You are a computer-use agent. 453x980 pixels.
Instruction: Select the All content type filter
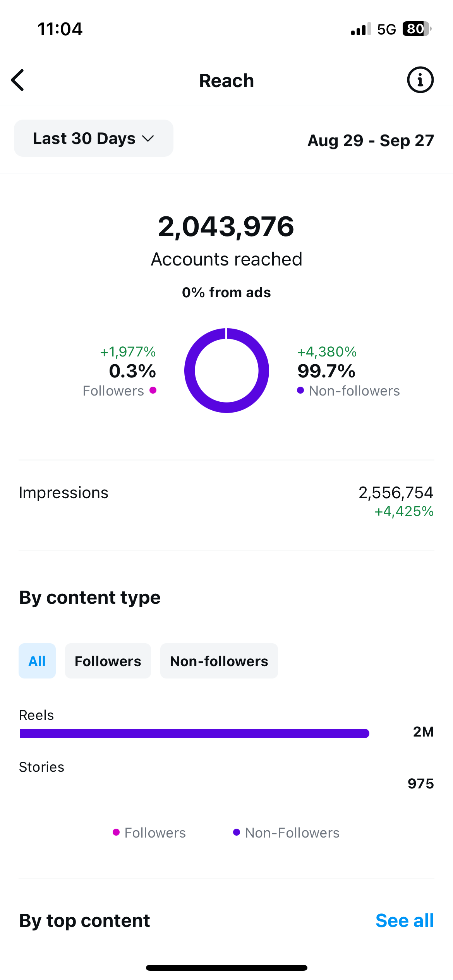[37, 661]
